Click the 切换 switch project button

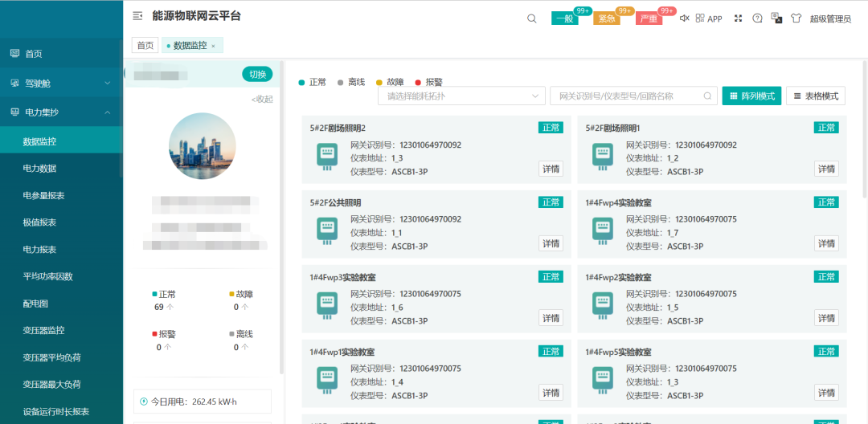[x=257, y=75]
